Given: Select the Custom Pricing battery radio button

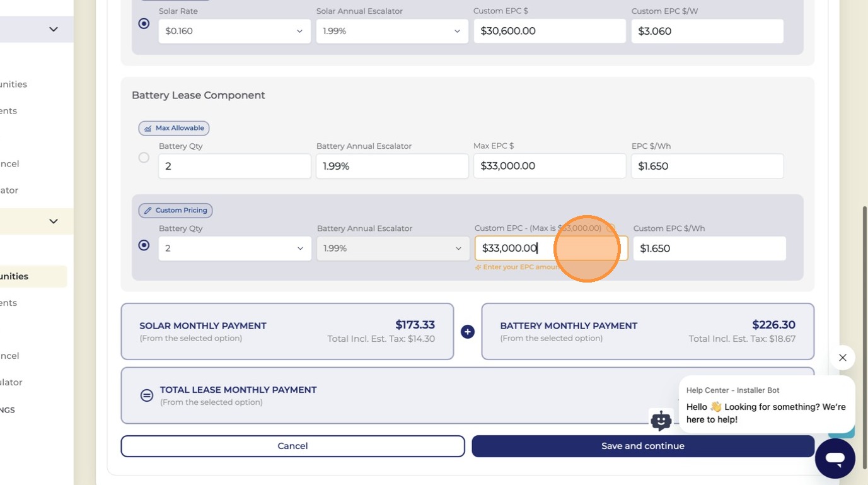Looking at the screenshot, I should (144, 245).
